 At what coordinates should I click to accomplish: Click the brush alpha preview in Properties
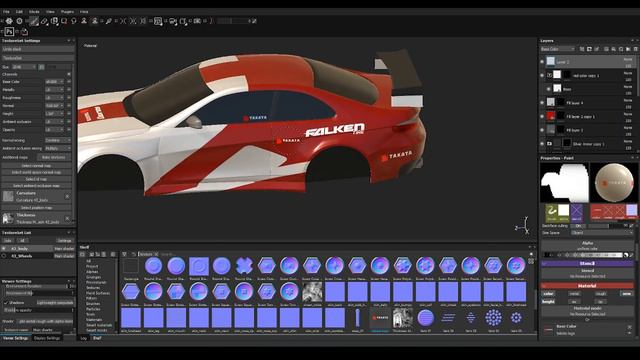pyautogui.click(x=564, y=182)
